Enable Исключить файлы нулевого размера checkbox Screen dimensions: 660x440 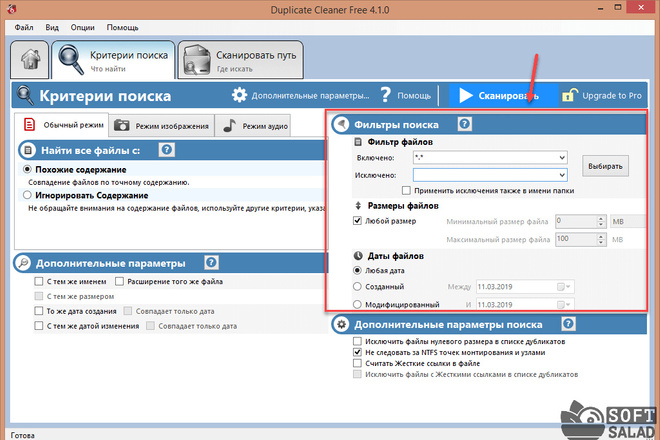(x=357, y=341)
